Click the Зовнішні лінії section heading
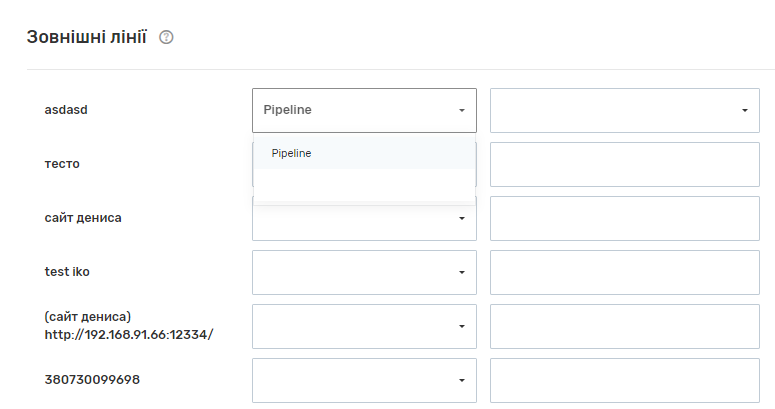This screenshot has height=409, width=775. point(86,38)
